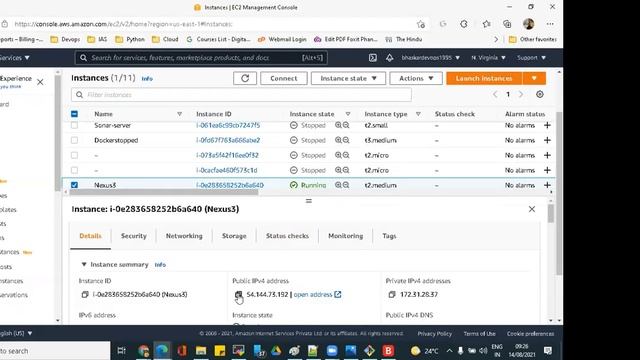This screenshot has width=640, height=360.
Task: Click the Launch instances button
Action: [x=484, y=78]
